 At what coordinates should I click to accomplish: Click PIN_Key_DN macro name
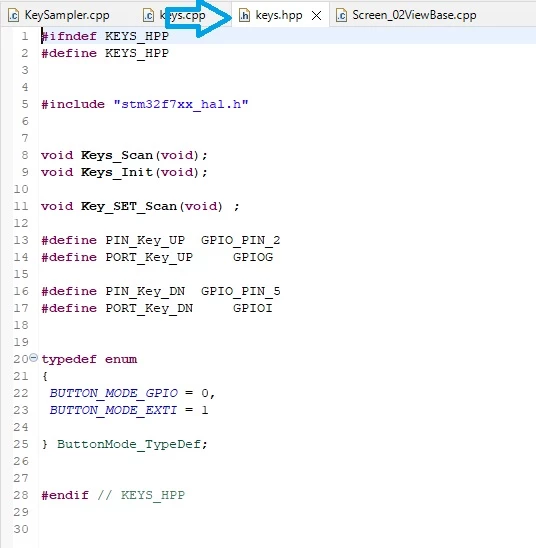pos(145,291)
